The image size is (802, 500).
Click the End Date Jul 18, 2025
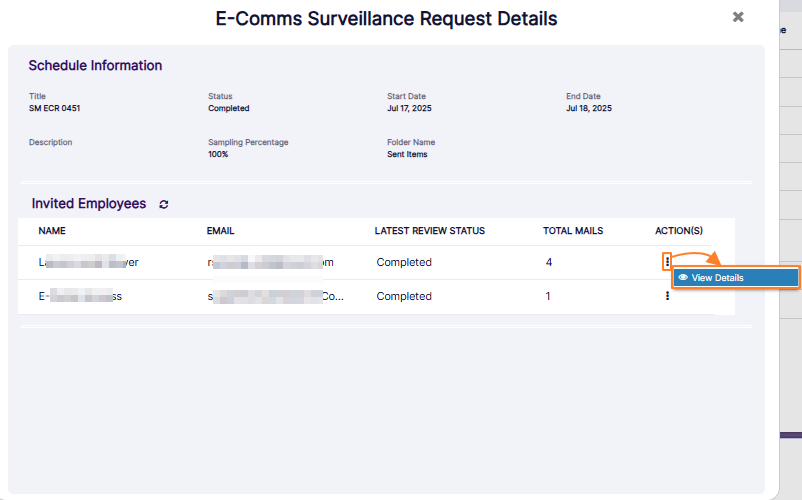(x=589, y=108)
